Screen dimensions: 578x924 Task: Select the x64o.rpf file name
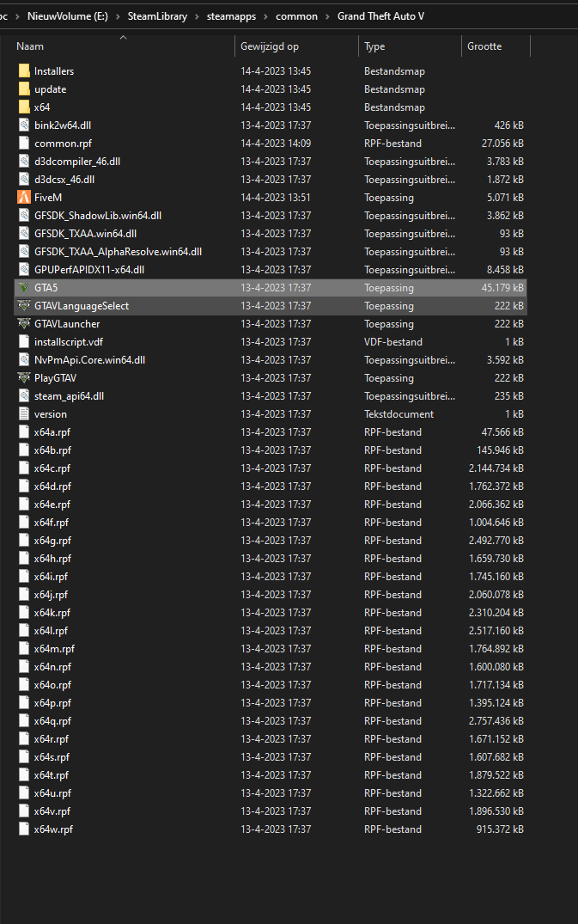coord(52,685)
